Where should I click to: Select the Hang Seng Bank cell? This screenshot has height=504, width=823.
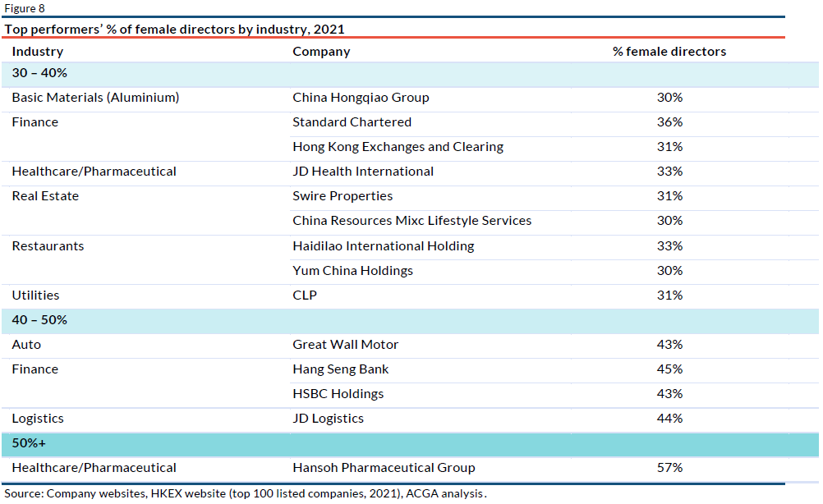click(x=340, y=369)
